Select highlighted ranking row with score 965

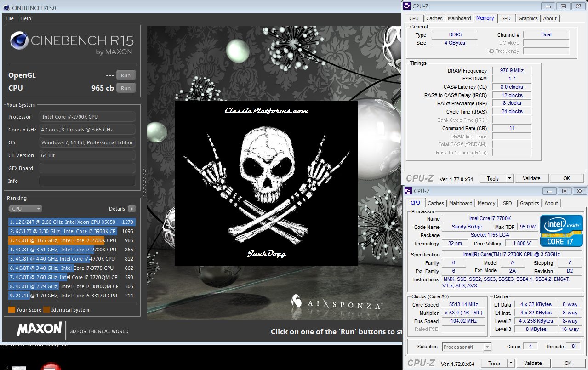(x=72, y=240)
